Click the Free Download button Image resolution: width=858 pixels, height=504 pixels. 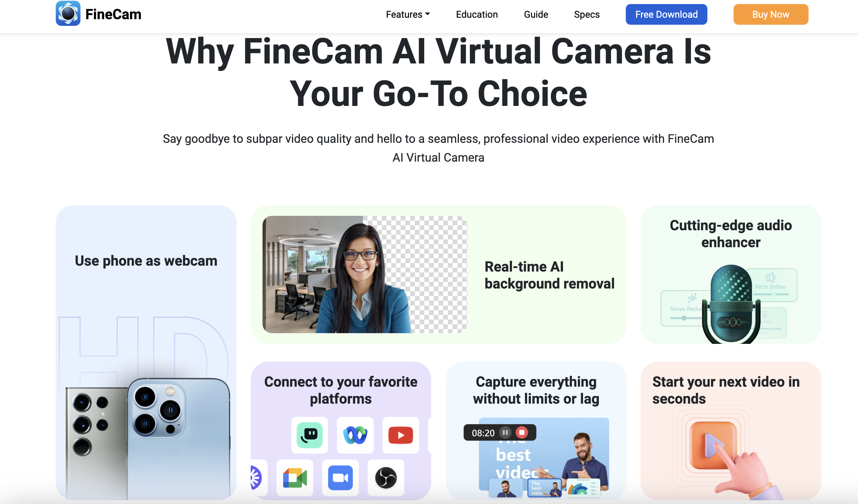(666, 14)
